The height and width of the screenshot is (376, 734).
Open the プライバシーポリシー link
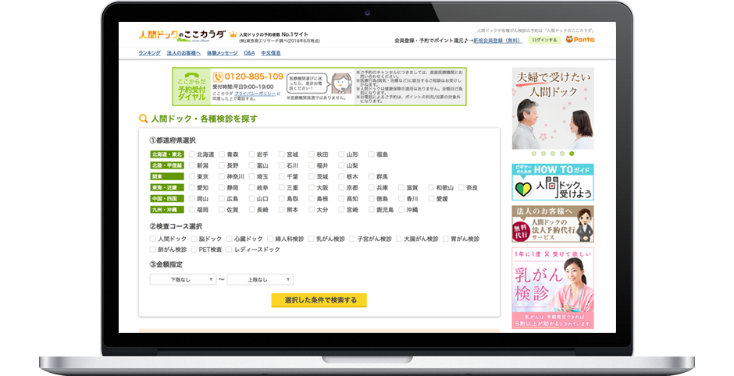pyautogui.click(x=255, y=94)
